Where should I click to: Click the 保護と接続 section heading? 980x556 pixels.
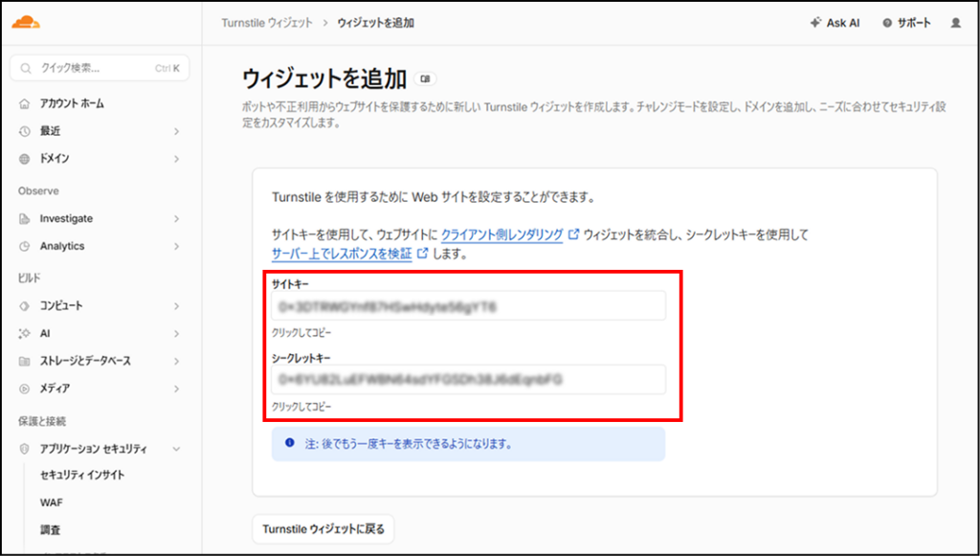(x=42, y=422)
